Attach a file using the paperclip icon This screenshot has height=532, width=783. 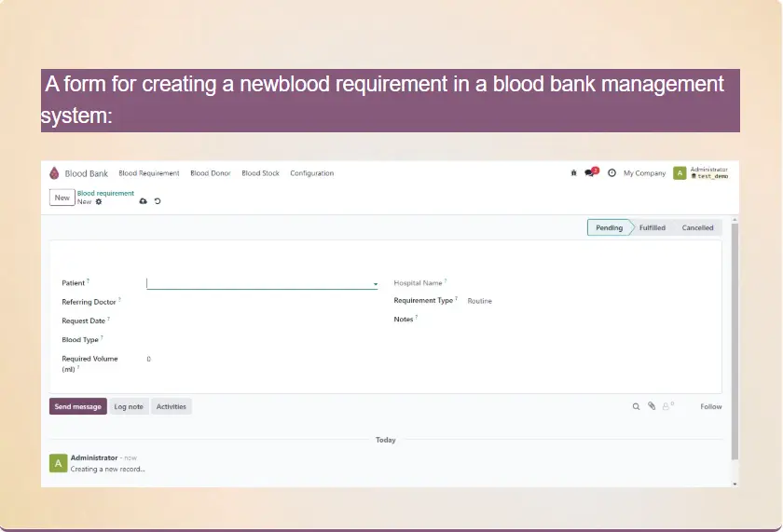tap(652, 406)
